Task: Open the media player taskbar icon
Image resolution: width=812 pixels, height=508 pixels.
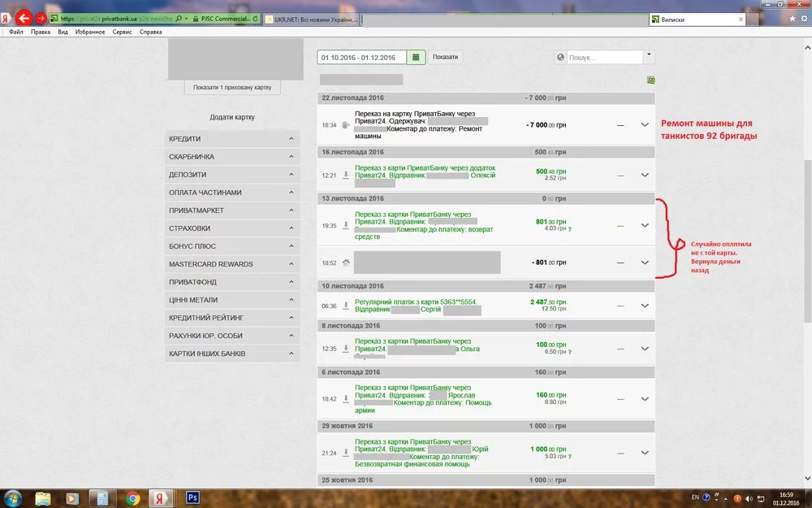Action: point(72,498)
